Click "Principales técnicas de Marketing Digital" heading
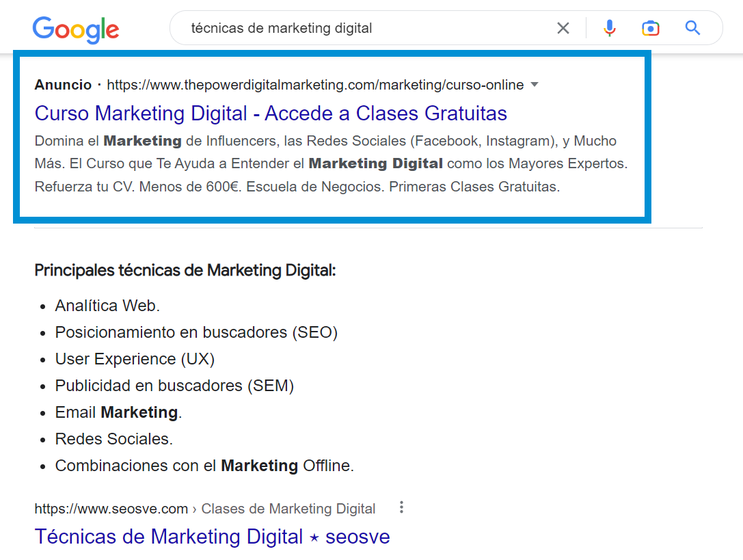 point(185,270)
